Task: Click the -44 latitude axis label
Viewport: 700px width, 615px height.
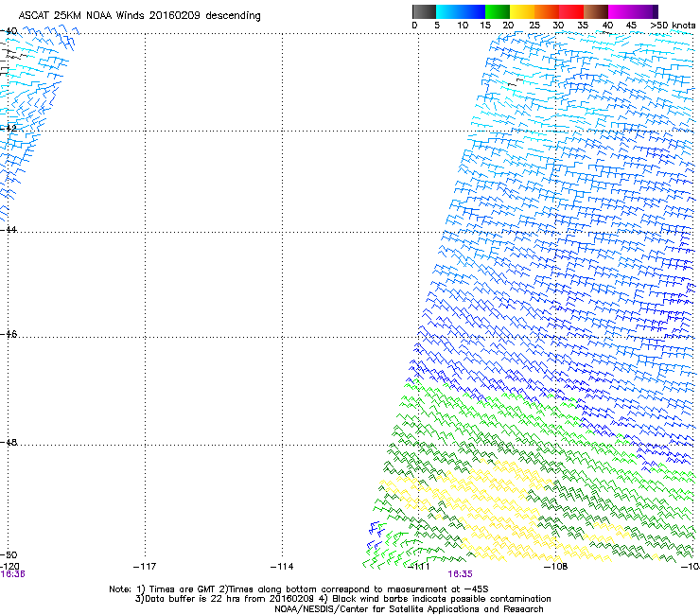Action: pyautogui.click(x=9, y=230)
